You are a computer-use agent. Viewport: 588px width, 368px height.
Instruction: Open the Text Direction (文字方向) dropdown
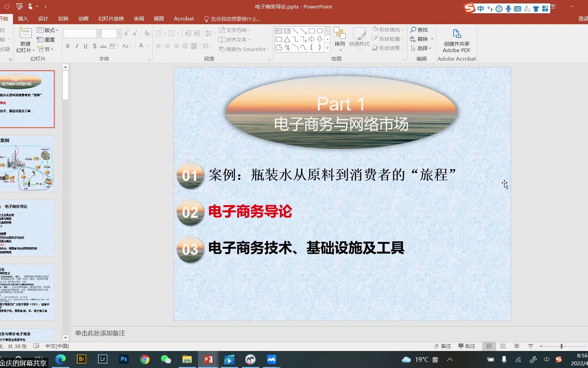(234, 30)
